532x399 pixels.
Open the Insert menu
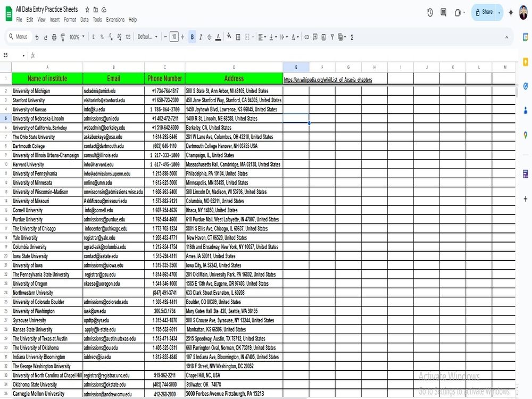coord(55,20)
